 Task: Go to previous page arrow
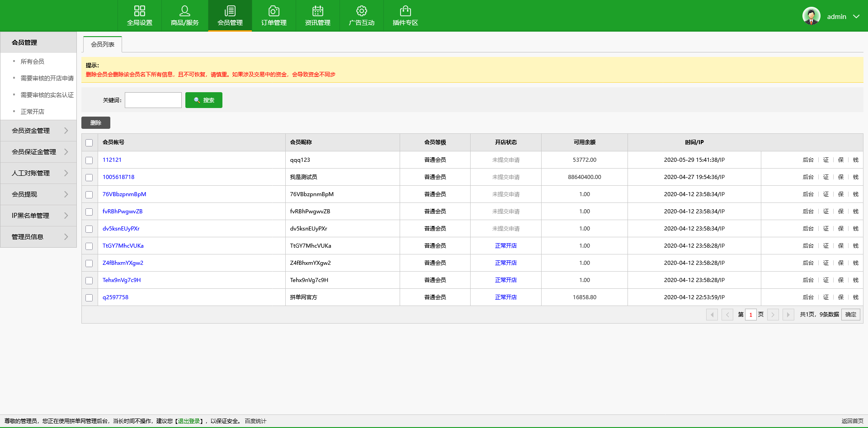pyautogui.click(x=727, y=315)
